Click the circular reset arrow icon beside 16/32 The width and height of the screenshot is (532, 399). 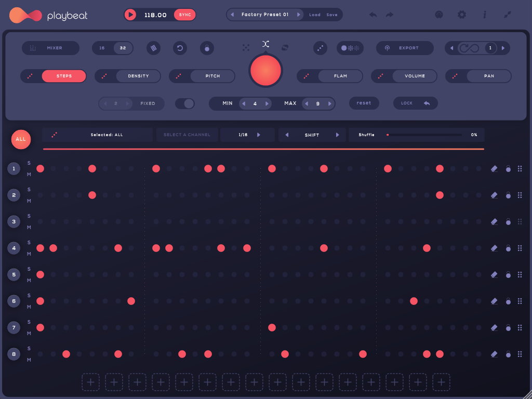point(180,48)
